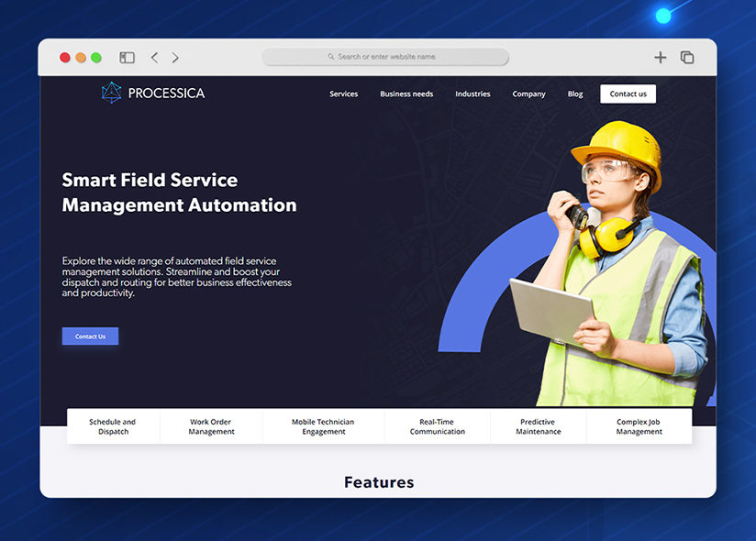Select the Schedule and Dispatch tab

113,426
